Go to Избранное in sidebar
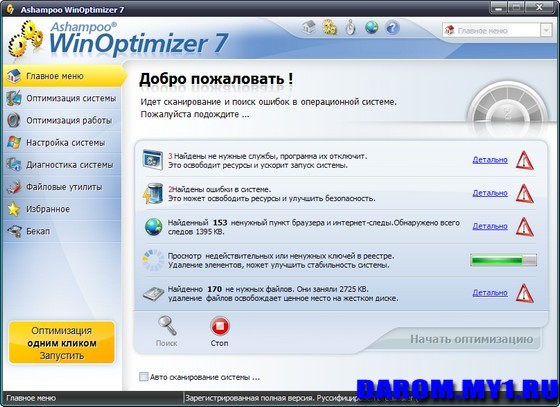Screen dimensions: 560x407 click(62, 209)
